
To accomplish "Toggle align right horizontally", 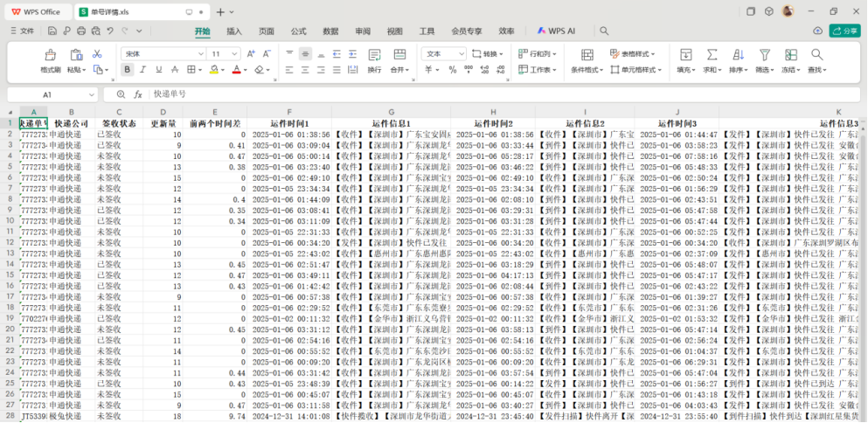I will tap(321, 70).
